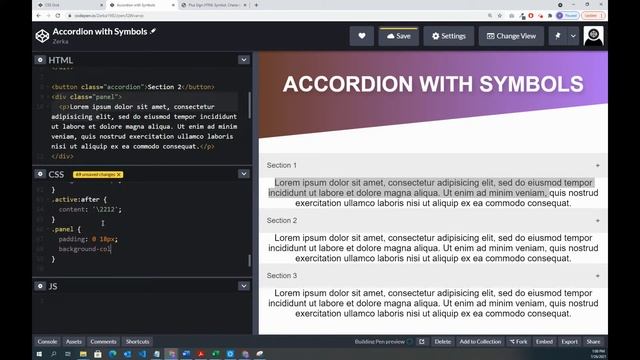Dismiss unsaved changes badge X
Screen dimensions: 640x360
119,175
